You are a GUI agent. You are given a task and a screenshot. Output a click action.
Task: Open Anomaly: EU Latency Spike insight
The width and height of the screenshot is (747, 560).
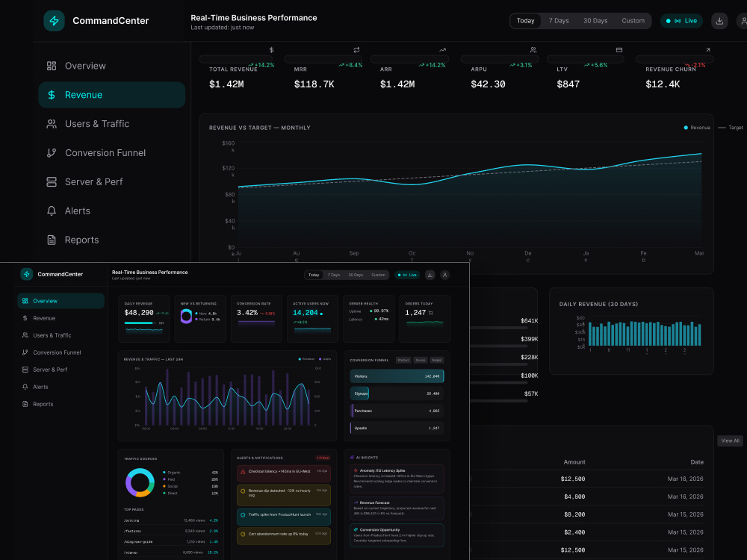397,479
